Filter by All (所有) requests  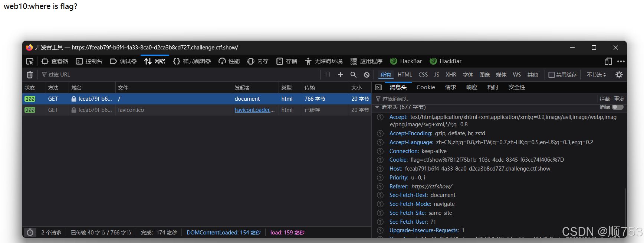[386, 75]
